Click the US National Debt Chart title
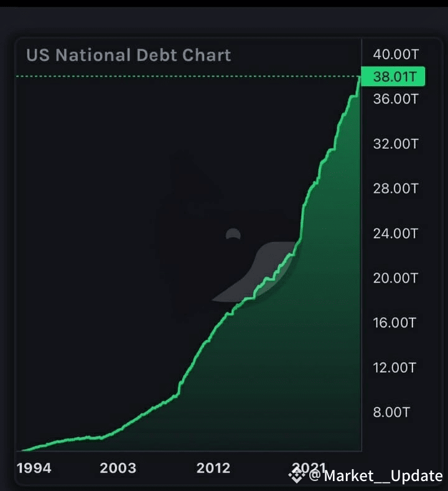The width and height of the screenshot is (448, 491). coord(129,55)
